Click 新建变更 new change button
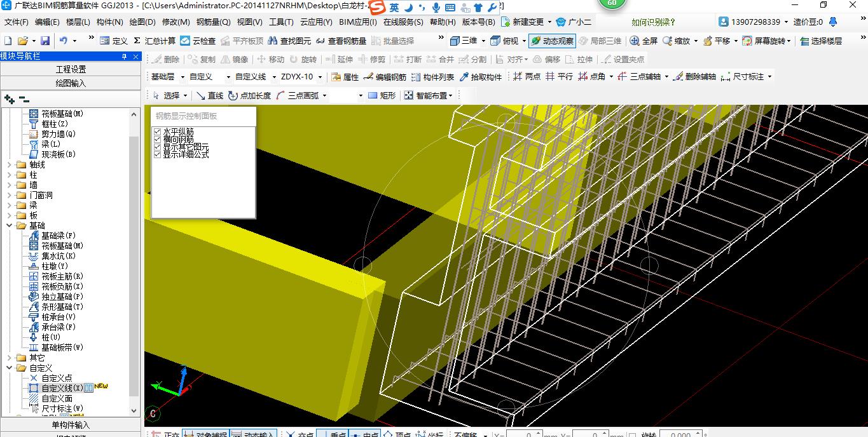 click(526, 22)
